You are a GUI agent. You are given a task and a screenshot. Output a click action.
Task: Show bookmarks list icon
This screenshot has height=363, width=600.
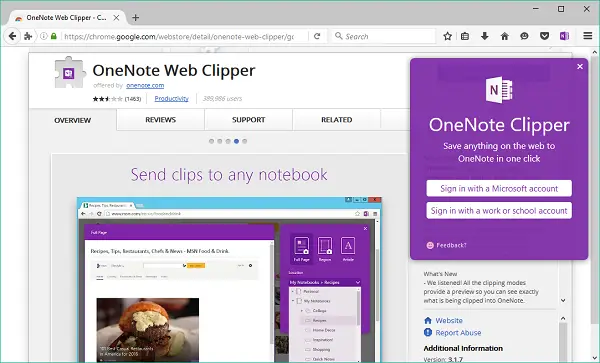tap(465, 36)
